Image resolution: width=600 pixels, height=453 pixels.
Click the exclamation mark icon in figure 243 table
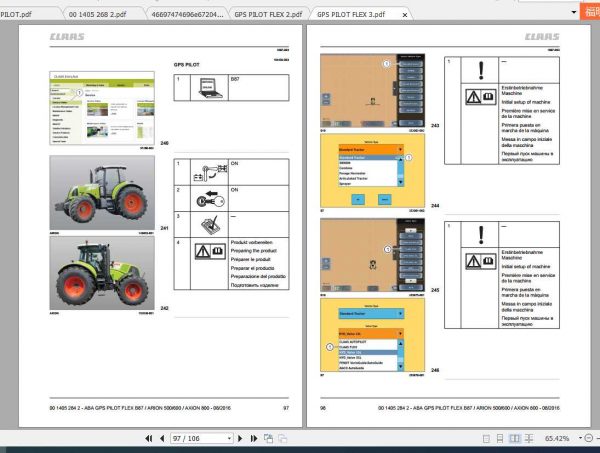pos(481,70)
